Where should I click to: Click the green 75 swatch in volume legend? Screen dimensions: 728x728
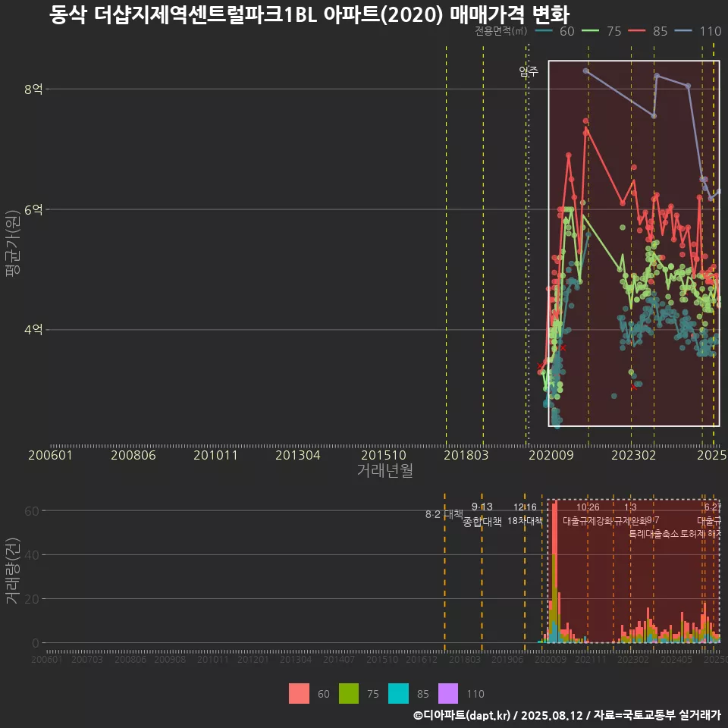pyautogui.click(x=349, y=693)
